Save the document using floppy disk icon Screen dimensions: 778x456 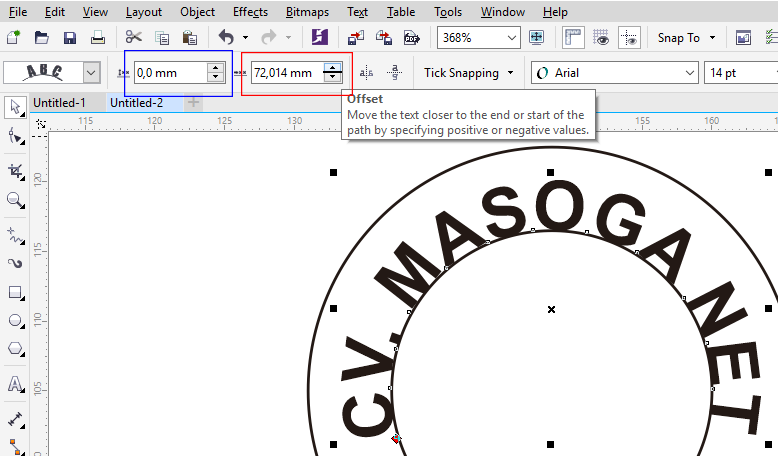(69, 38)
